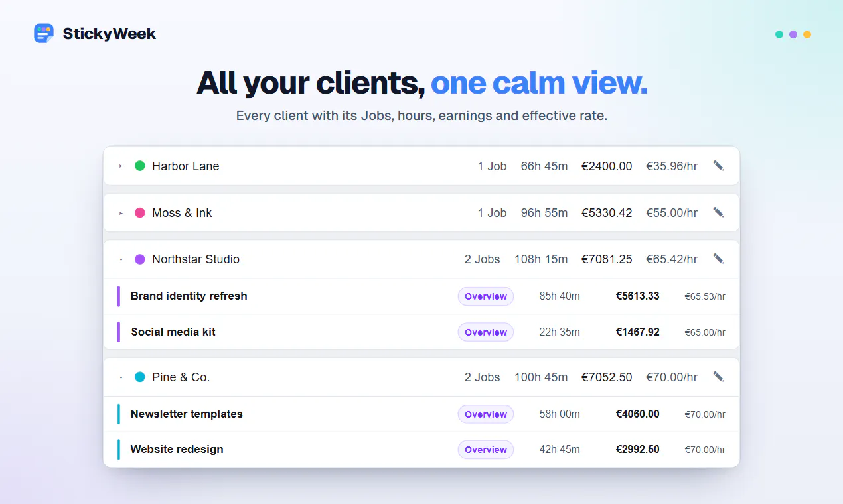
Task: Select the Moss & Ink client name
Action: [x=182, y=213]
